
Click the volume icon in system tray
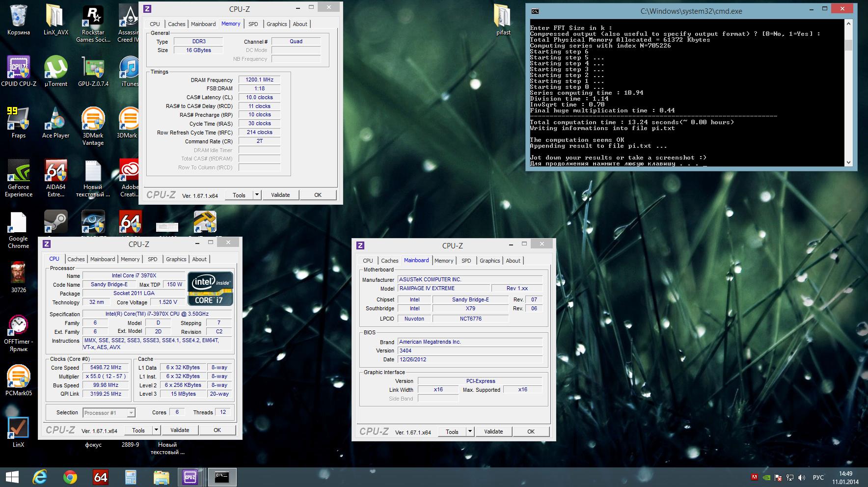pyautogui.click(x=802, y=477)
